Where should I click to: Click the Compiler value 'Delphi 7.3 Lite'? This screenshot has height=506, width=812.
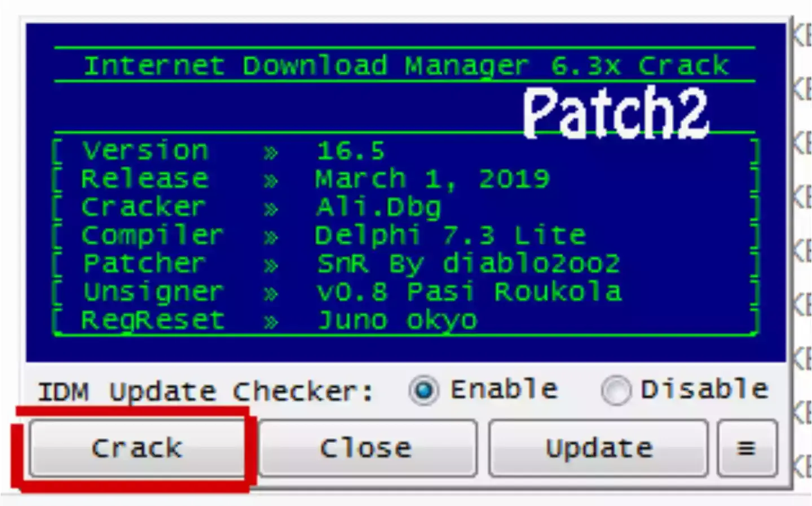coord(450,235)
